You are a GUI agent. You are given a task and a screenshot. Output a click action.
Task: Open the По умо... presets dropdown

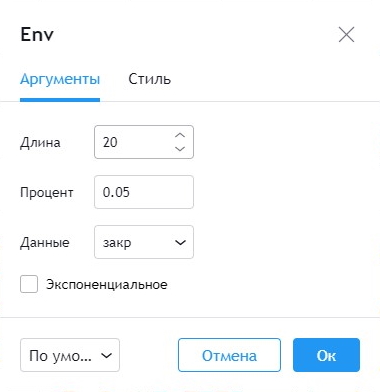point(70,355)
